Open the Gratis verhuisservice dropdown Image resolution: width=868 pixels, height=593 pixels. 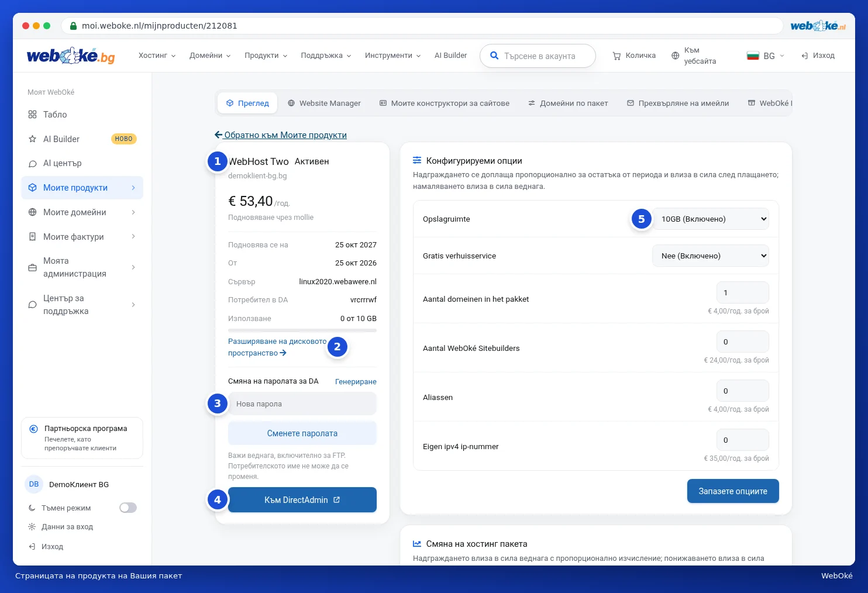click(x=711, y=256)
